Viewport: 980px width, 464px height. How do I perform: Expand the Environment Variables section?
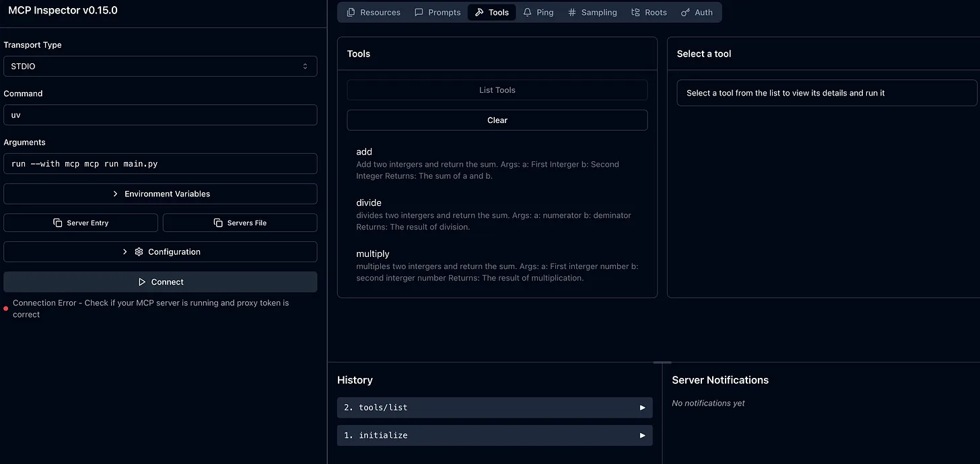[x=160, y=194]
